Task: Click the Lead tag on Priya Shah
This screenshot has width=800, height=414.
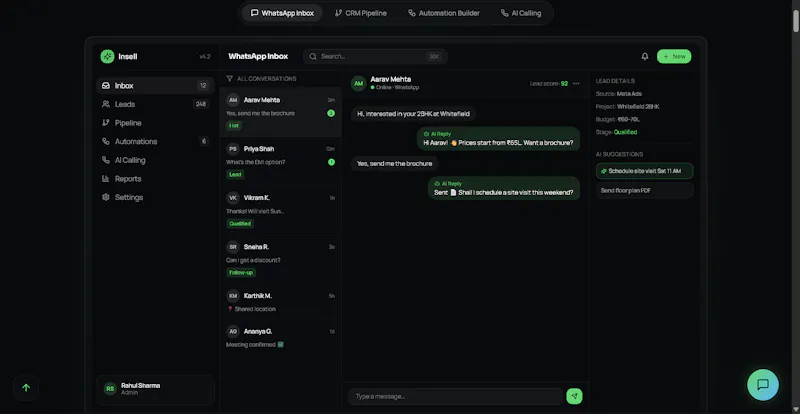Action: coord(235,175)
